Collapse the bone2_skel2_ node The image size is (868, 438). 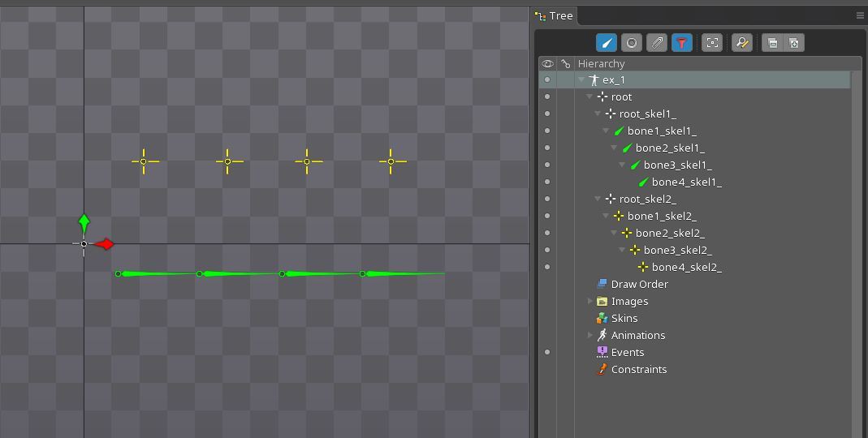(x=614, y=233)
